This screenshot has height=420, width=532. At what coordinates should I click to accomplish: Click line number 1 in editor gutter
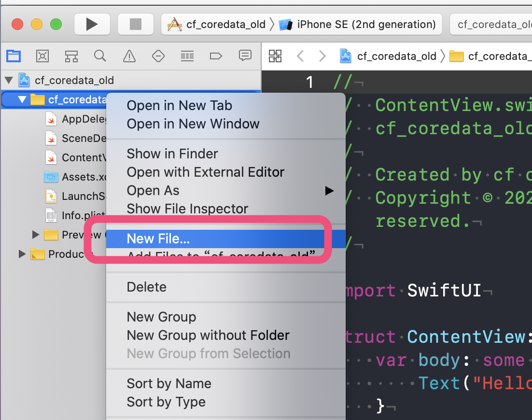(x=309, y=82)
